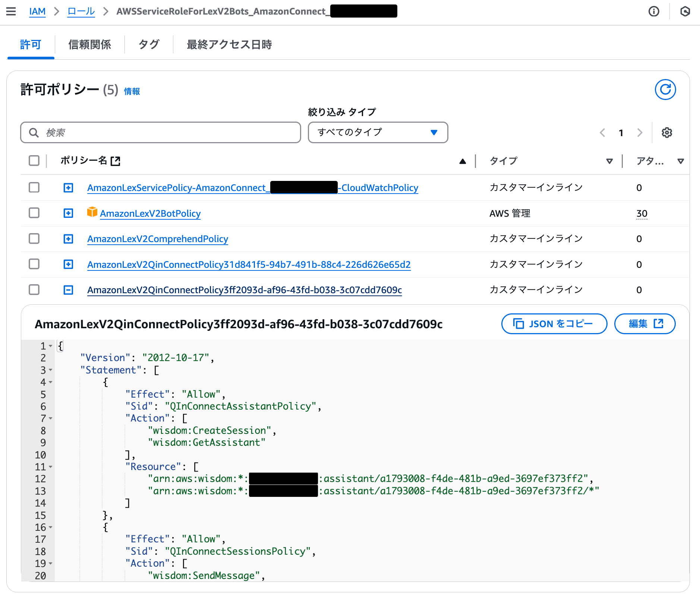Switch to the 最終アクセス日時 tab
This screenshot has width=700, height=611.
point(229,45)
